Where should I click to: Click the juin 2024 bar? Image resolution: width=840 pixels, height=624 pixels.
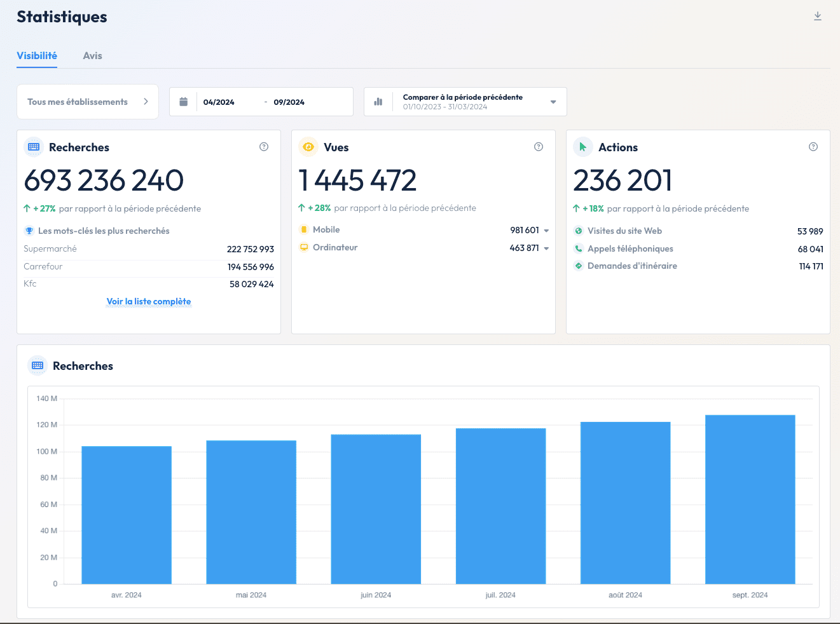tap(376, 509)
